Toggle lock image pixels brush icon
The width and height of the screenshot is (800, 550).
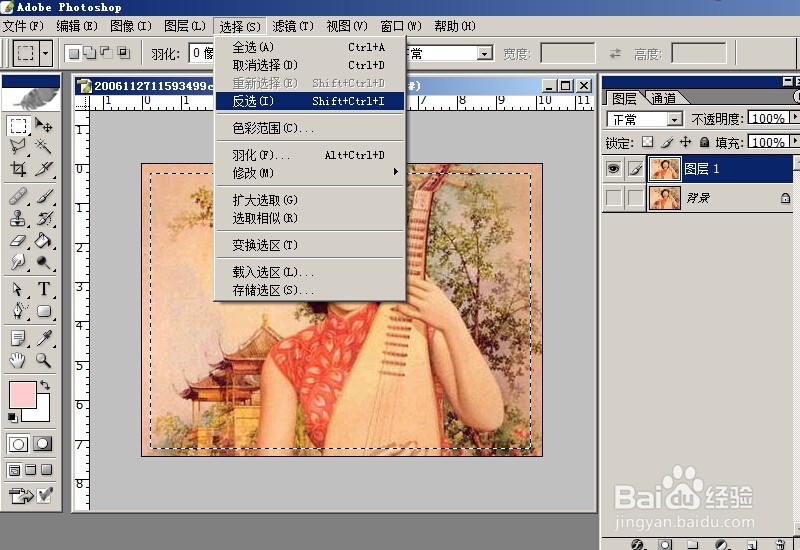click(666, 142)
